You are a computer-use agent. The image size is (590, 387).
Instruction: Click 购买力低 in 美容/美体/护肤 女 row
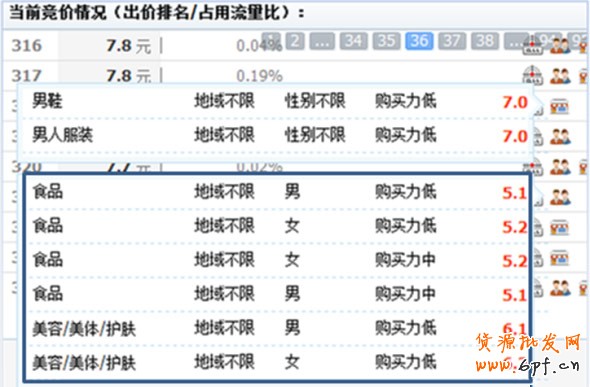tap(406, 362)
